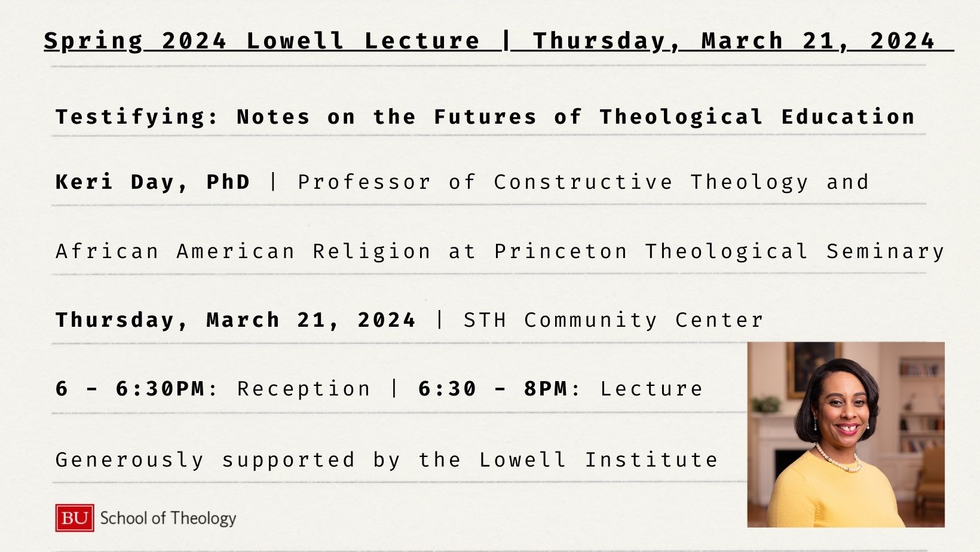This screenshot has height=552, width=980.
Task: Click the bold Thursday, March 21, 2024 date
Action: pos(235,320)
